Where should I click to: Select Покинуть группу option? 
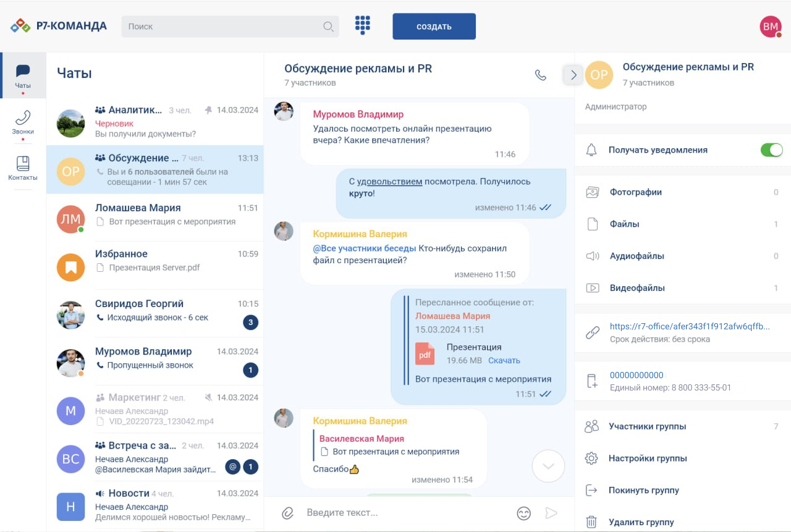coord(643,490)
